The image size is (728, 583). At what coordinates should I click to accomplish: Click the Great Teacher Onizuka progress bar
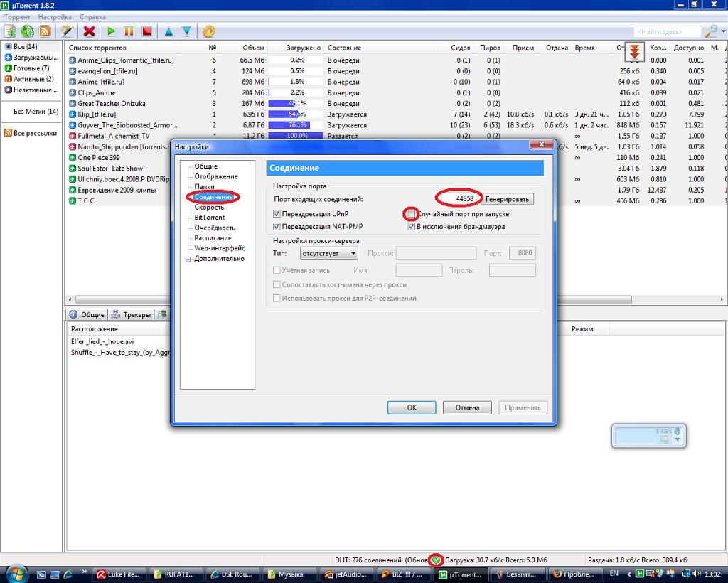[x=296, y=104]
